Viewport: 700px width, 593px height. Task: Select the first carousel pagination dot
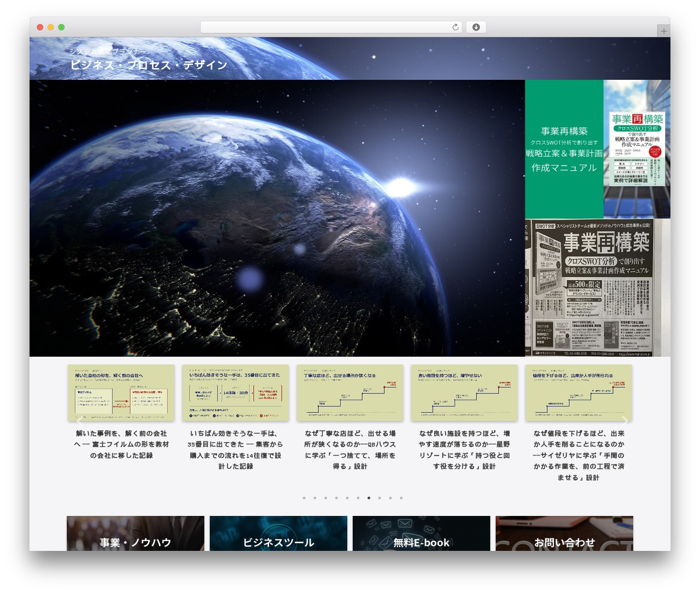304,498
